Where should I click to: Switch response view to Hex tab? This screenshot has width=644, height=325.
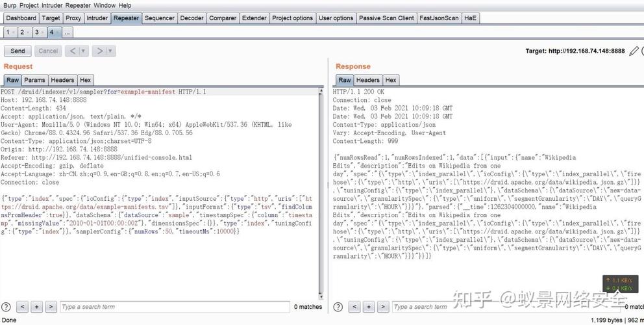(391, 80)
